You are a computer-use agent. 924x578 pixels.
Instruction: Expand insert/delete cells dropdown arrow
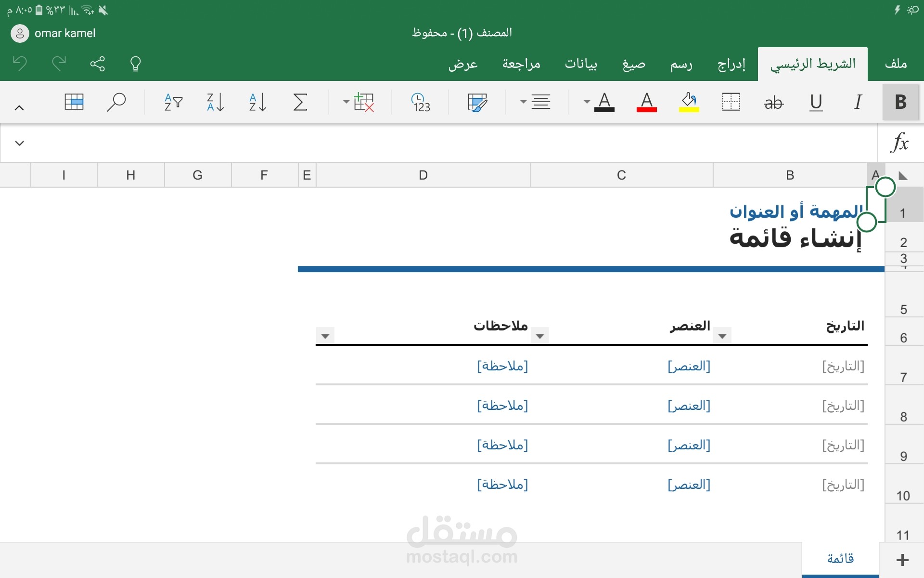click(x=346, y=102)
